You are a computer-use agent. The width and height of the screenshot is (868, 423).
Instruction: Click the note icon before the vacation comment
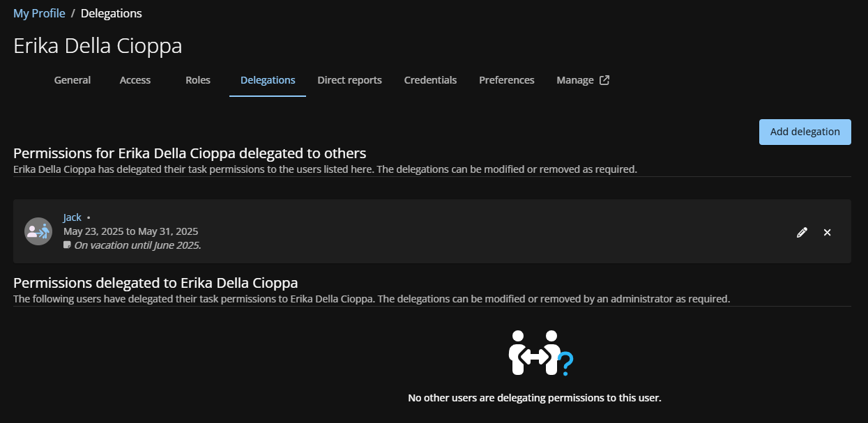(x=67, y=245)
